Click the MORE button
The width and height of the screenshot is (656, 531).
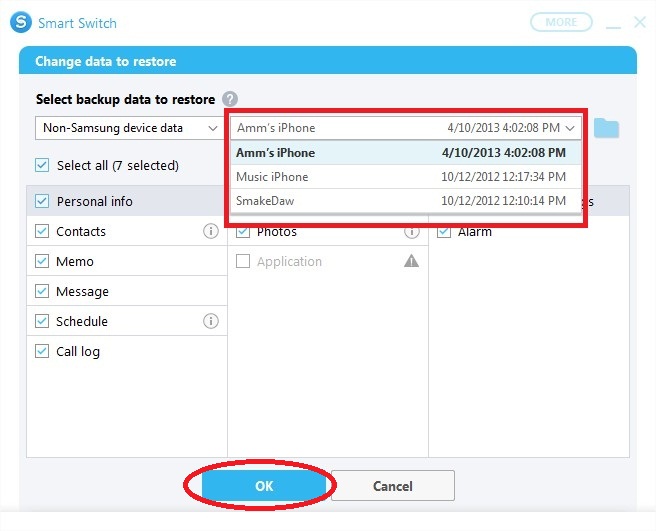pos(561,22)
